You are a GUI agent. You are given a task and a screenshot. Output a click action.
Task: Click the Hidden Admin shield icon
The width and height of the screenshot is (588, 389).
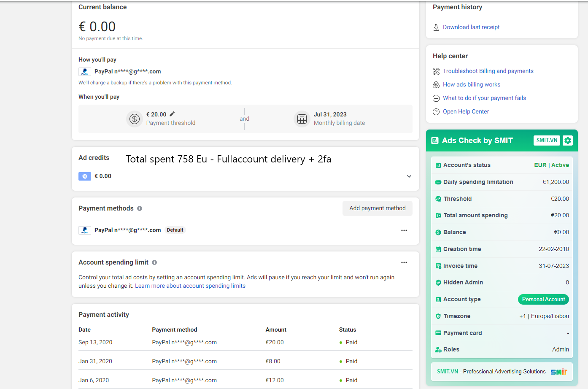coord(438,283)
